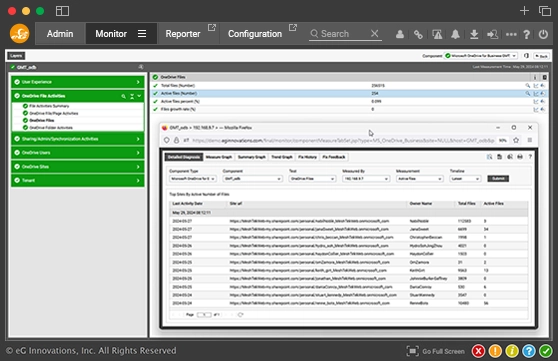This screenshot has width=558, height=361.
Task: Click the warning screen icon in header
Action: click(x=437, y=34)
